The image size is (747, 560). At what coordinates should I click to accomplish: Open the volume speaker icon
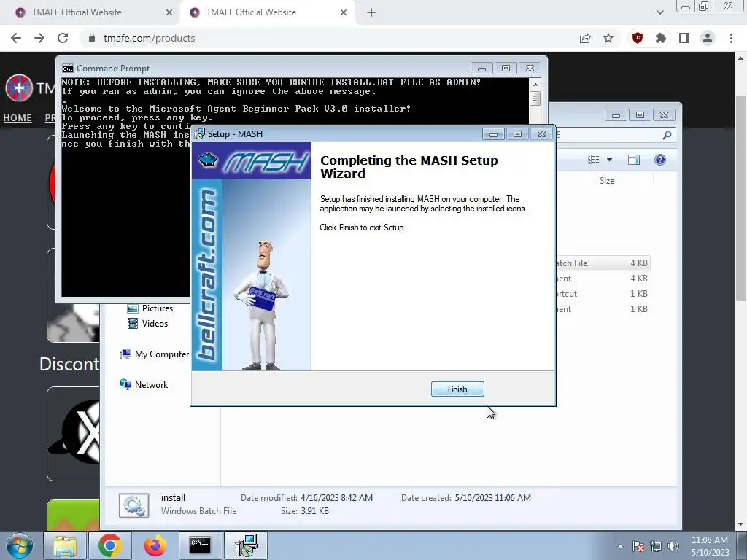[673, 546]
